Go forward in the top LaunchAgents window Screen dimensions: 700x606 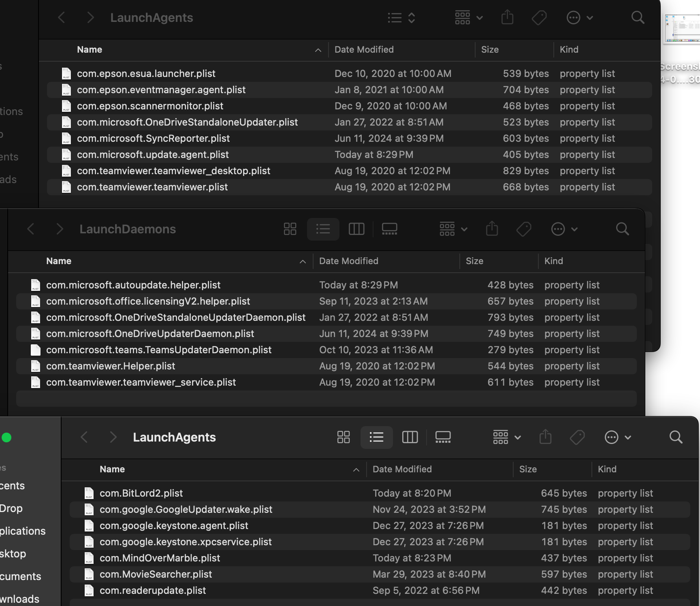coord(90,17)
